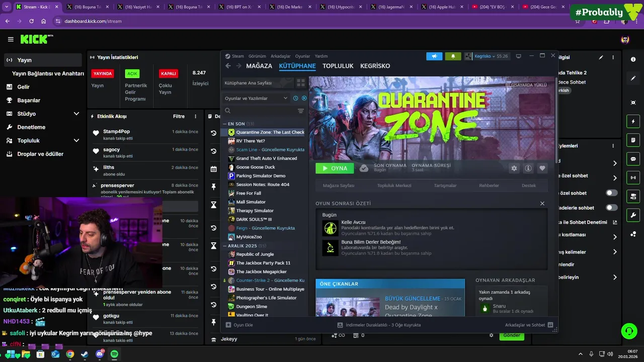Open Discord from the taskbar

[100, 354]
